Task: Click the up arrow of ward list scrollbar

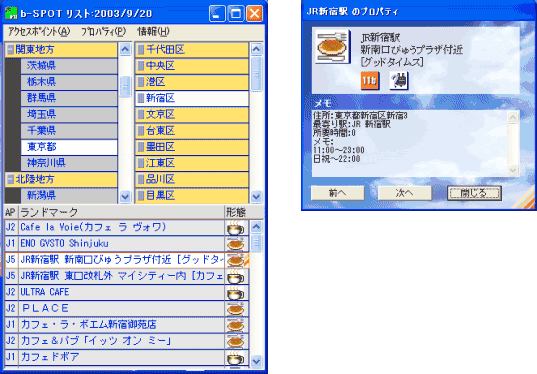Action: coord(256,49)
